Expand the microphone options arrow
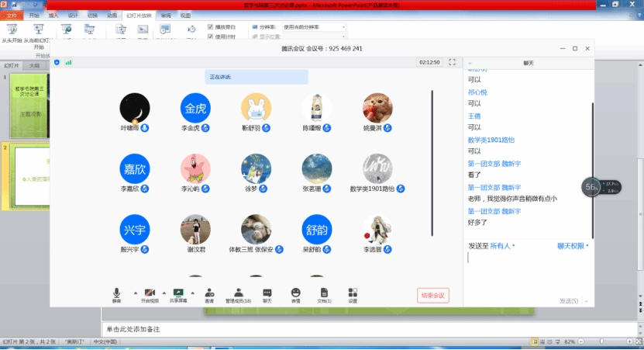The width and height of the screenshot is (644, 350). (135, 293)
